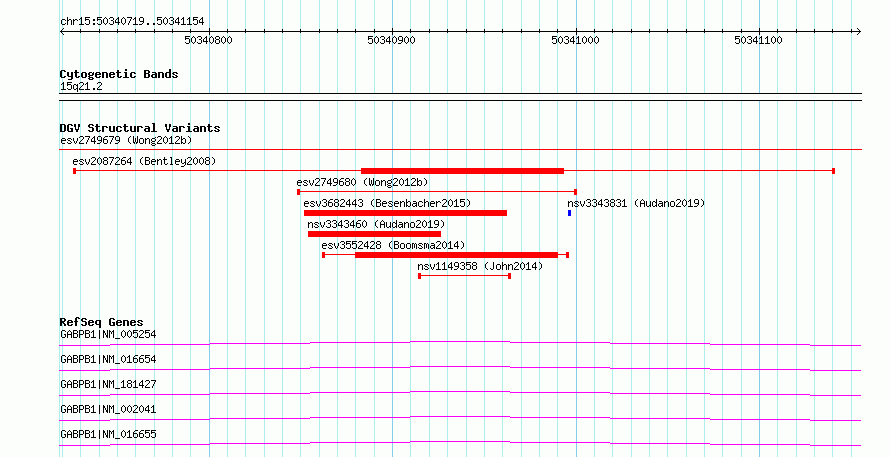The height and width of the screenshot is (457, 890).
Task: Click the DGV Structural Variants track heading
Action: [x=140, y=128]
